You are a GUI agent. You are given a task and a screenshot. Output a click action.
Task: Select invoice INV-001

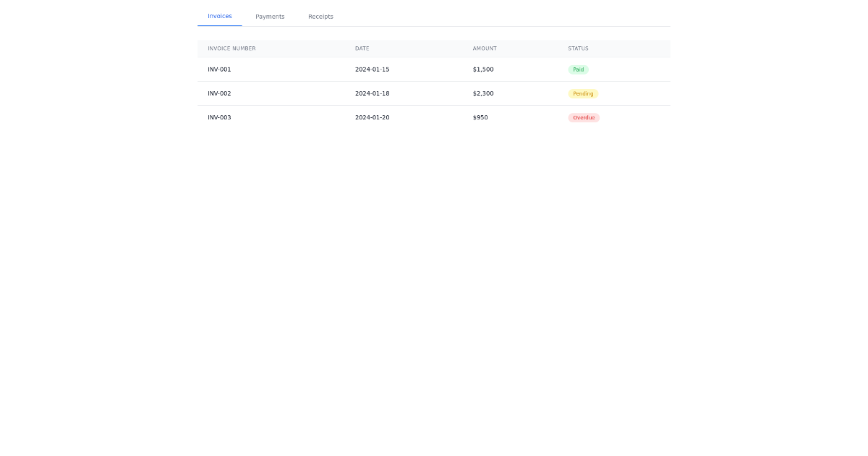coord(219,69)
